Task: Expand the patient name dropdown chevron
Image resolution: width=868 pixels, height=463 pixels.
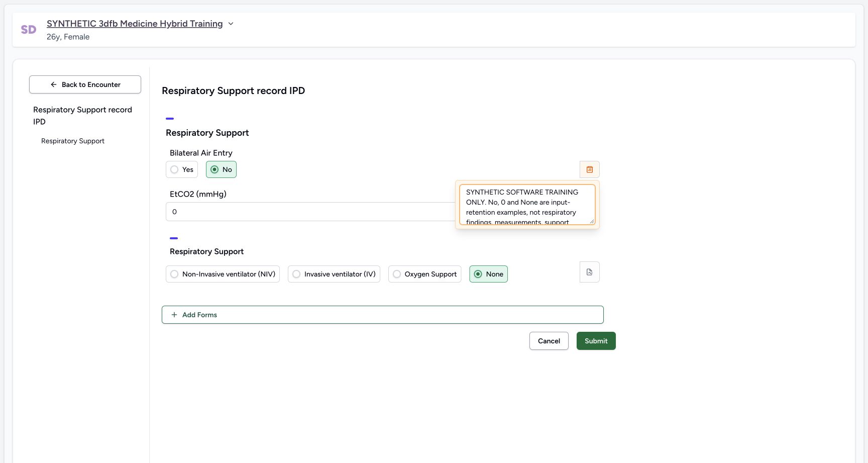Action: (x=231, y=24)
